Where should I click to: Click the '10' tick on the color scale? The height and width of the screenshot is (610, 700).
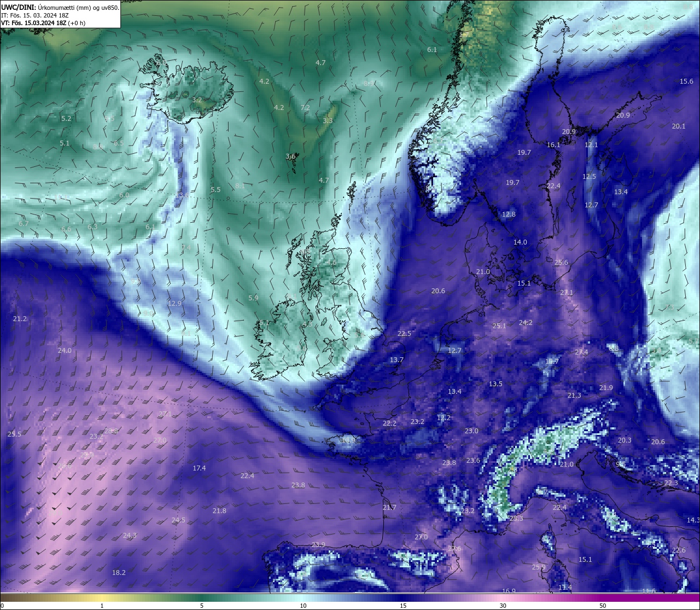[303, 606]
